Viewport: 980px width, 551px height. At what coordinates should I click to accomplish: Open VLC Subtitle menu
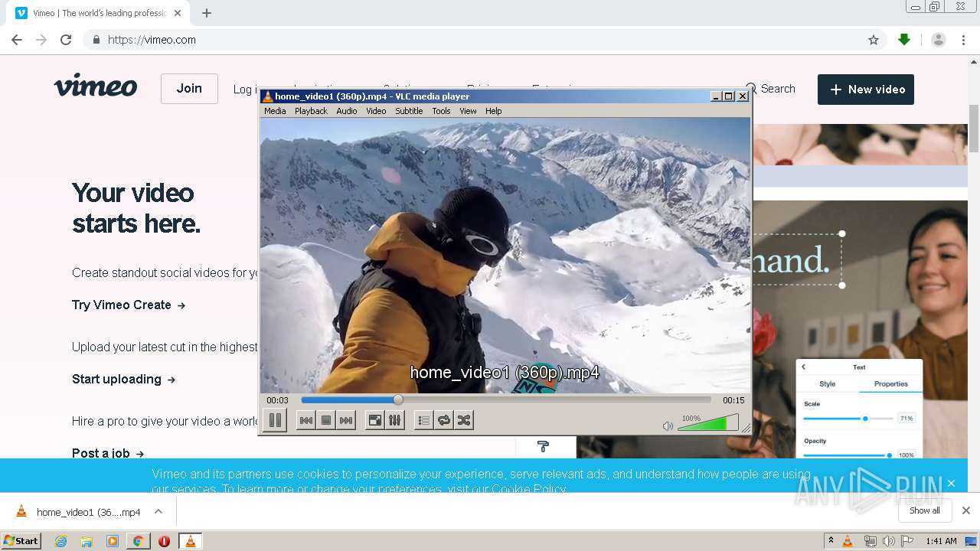pos(409,111)
